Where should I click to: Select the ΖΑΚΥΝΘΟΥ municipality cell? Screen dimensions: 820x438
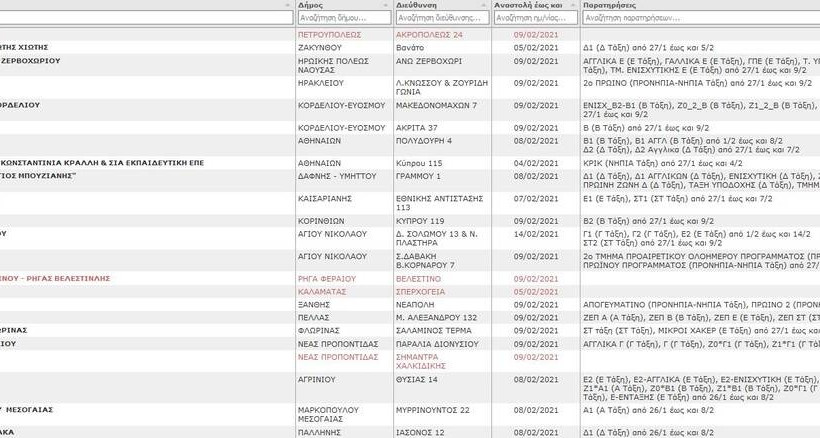click(x=320, y=47)
